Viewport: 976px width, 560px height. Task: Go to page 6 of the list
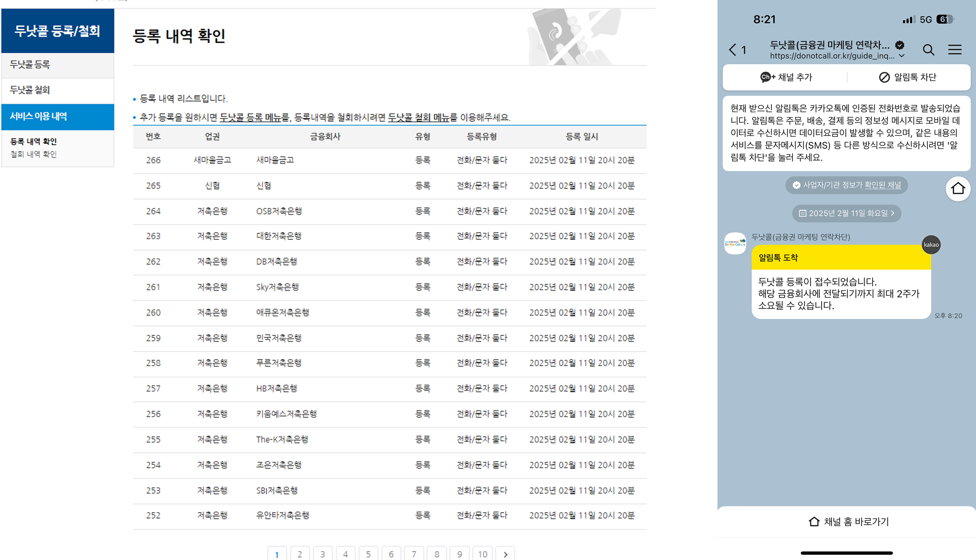click(x=391, y=554)
